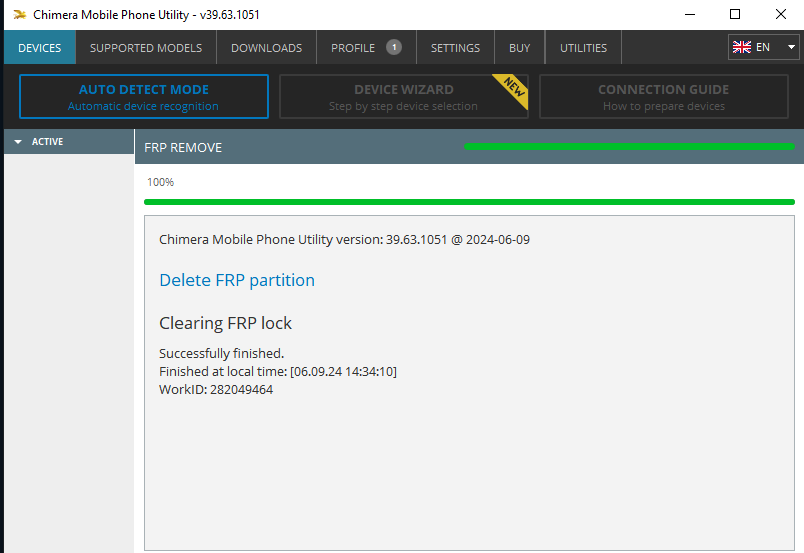Click the Delete FRP partition link

237,280
